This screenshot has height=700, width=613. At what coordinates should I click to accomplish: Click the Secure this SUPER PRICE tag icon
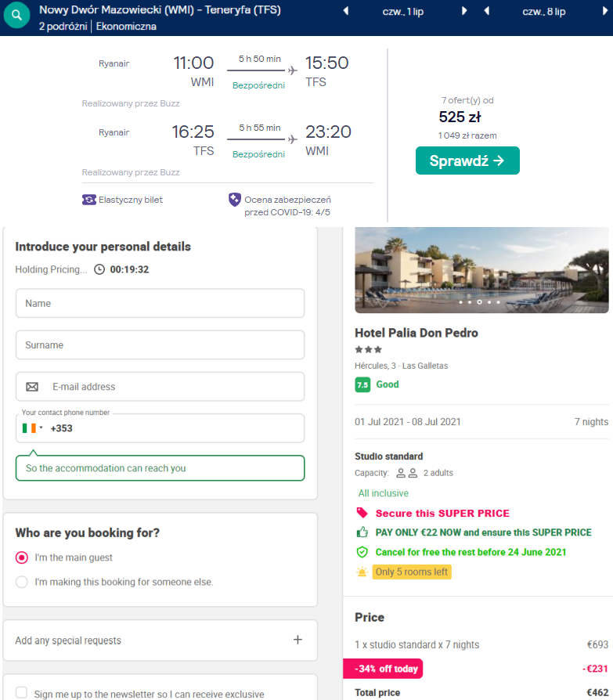(x=362, y=513)
